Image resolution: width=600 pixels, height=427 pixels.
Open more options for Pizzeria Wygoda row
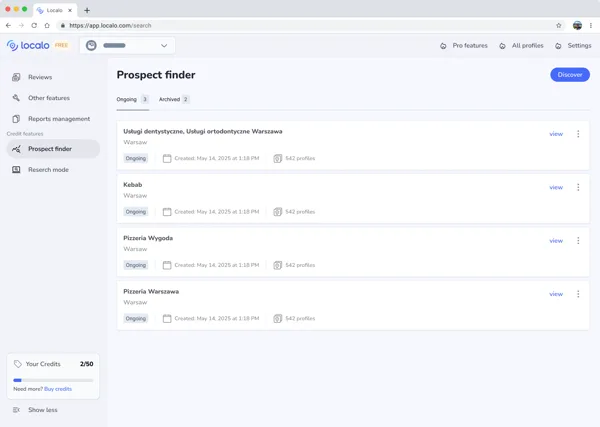pos(578,241)
